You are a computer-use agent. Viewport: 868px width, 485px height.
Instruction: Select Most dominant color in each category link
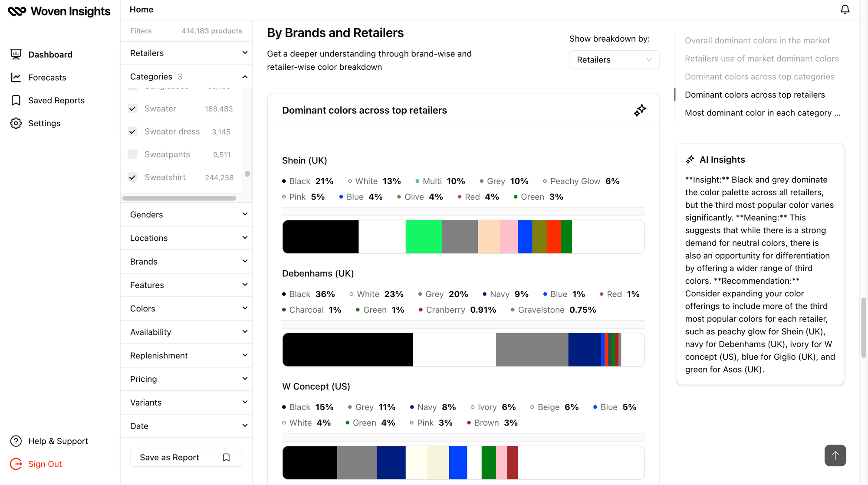click(x=763, y=113)
